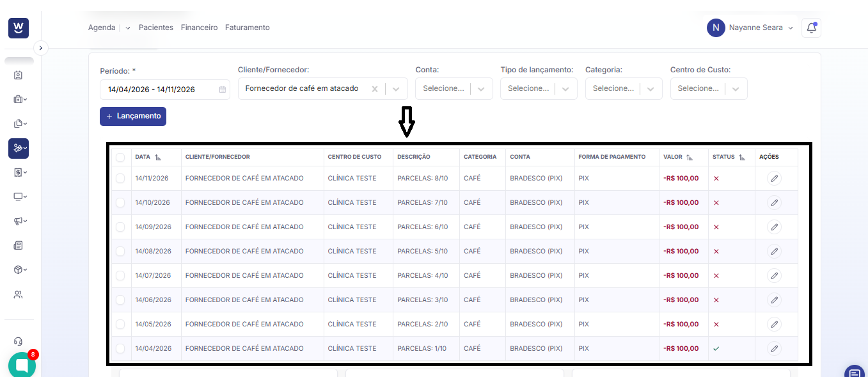Click the headset support icon in sidebar
868x377 pixels.
click(x=18, y=341)
